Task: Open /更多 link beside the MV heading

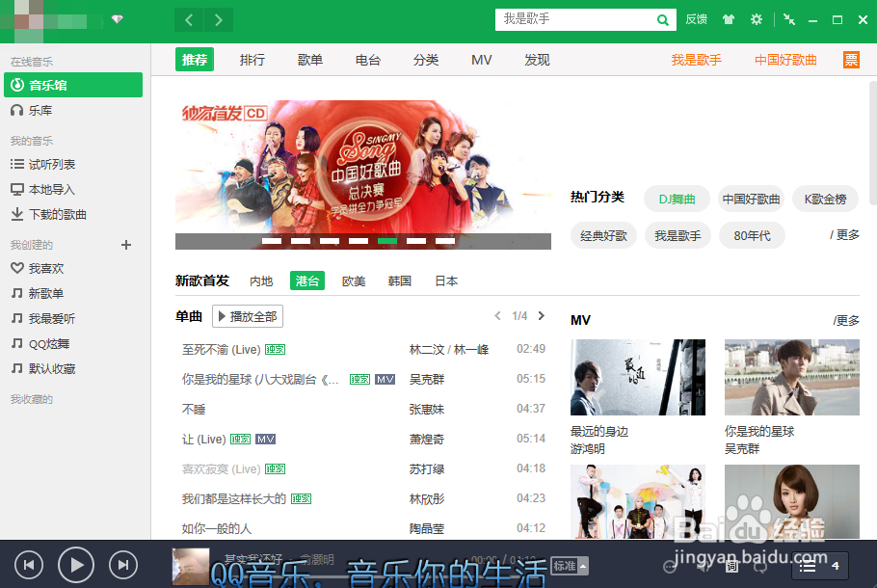Action: (845, 319)
